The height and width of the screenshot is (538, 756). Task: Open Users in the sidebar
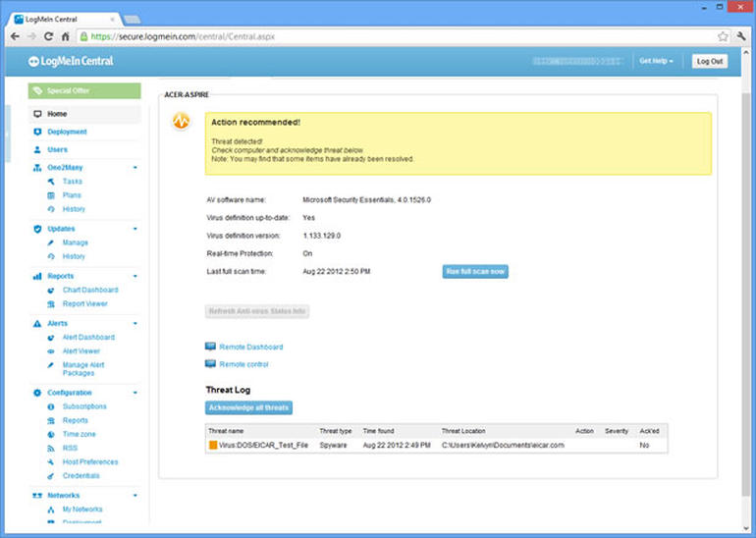click(x=57, y=149)
